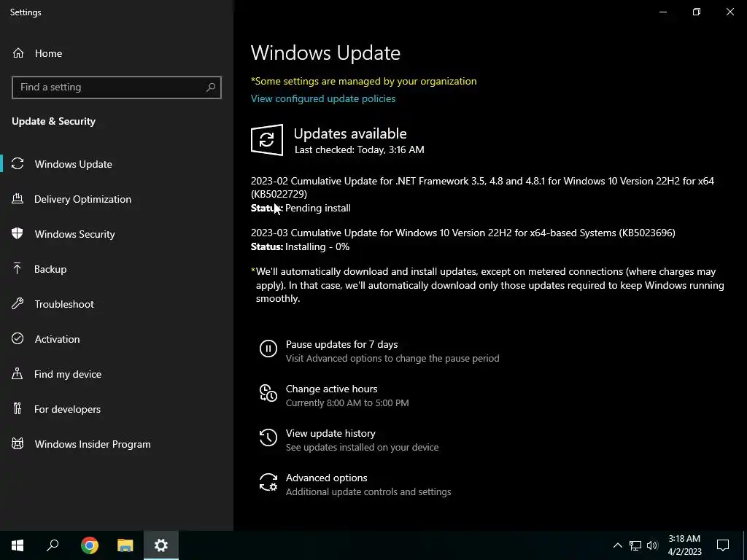Image resolution: width=747 pixels, height=560 pixels.
Task: Click the Find my device icon
Action: click(x=18, y=374)
